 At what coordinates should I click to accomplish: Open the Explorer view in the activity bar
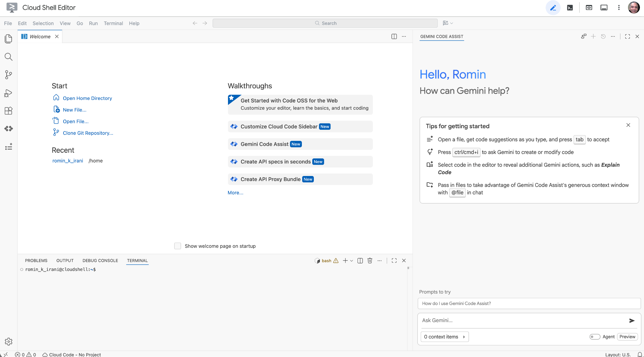[x=8, y=39]
